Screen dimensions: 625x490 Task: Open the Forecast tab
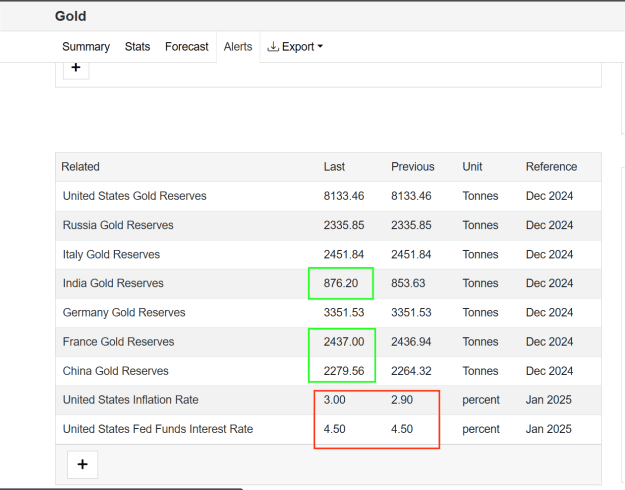[x=187, y=47]
